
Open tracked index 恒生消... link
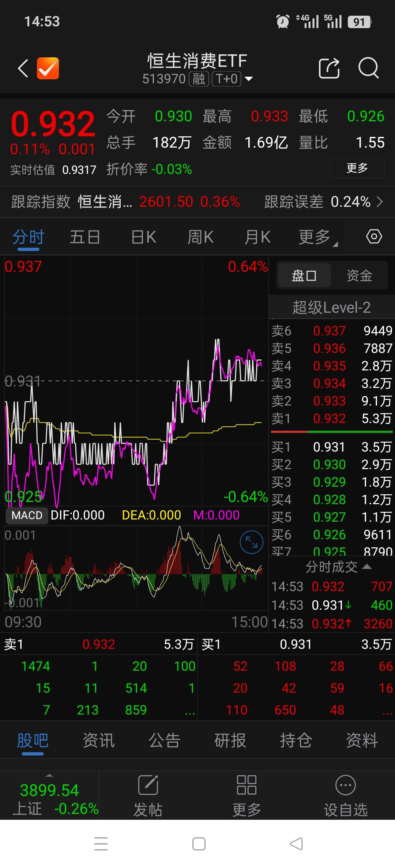105,202
